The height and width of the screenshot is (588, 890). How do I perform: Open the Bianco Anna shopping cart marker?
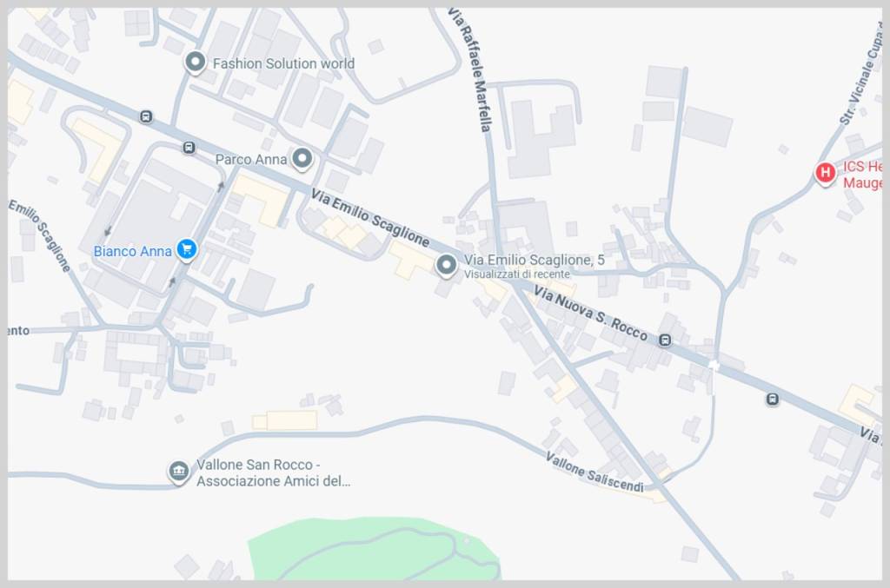(x=187, y=249)
